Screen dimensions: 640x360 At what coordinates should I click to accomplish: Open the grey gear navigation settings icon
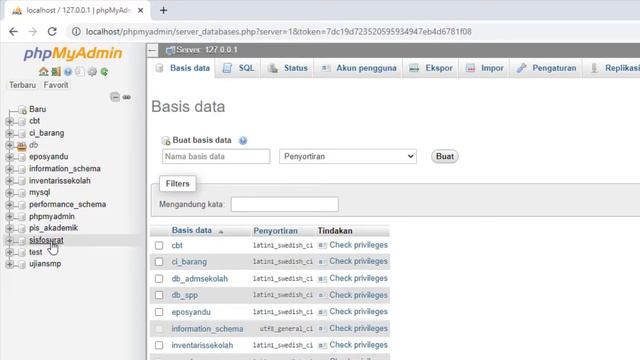92,72
